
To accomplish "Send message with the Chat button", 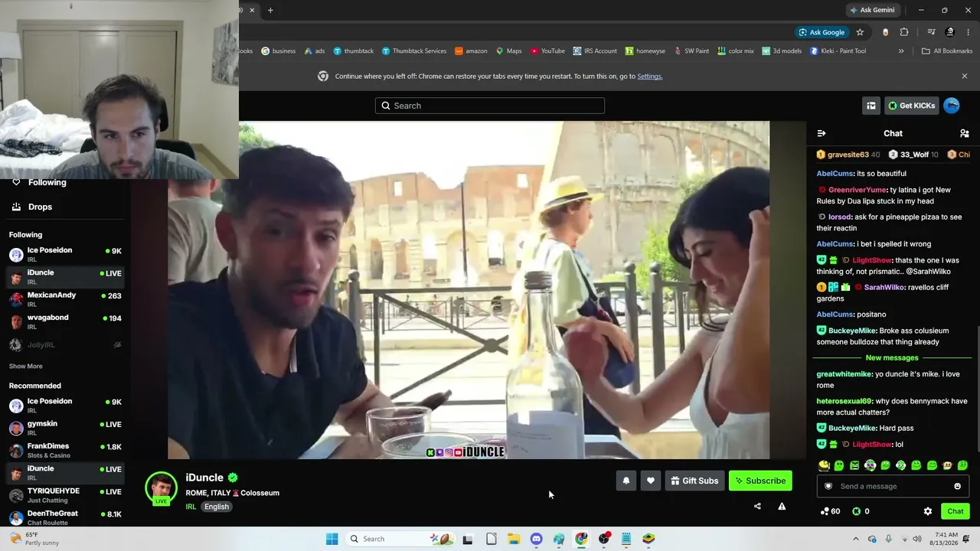I will [x=955, y=511].
